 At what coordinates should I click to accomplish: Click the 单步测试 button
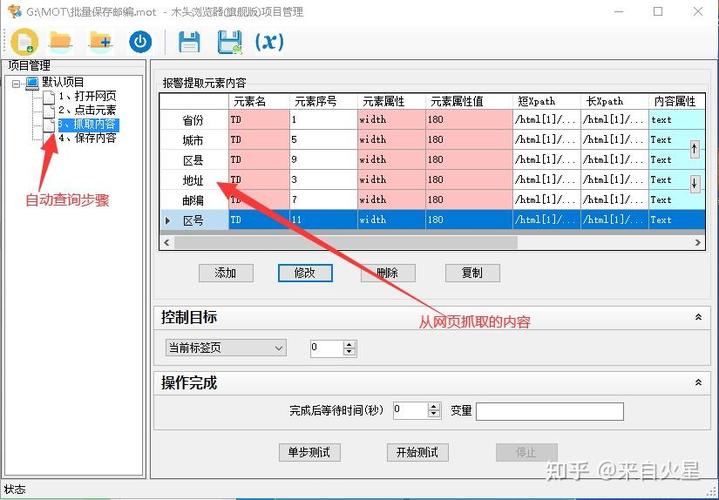pyautogui.click(x=310, y=453)
